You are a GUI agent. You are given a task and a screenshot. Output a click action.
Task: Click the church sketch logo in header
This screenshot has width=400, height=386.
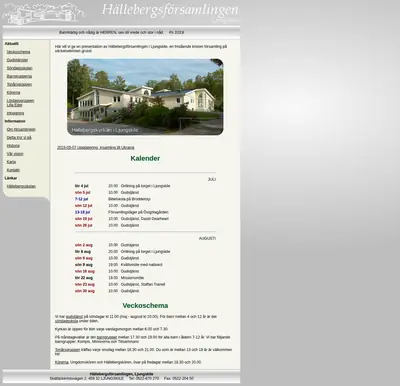click(x=43, y=13)
